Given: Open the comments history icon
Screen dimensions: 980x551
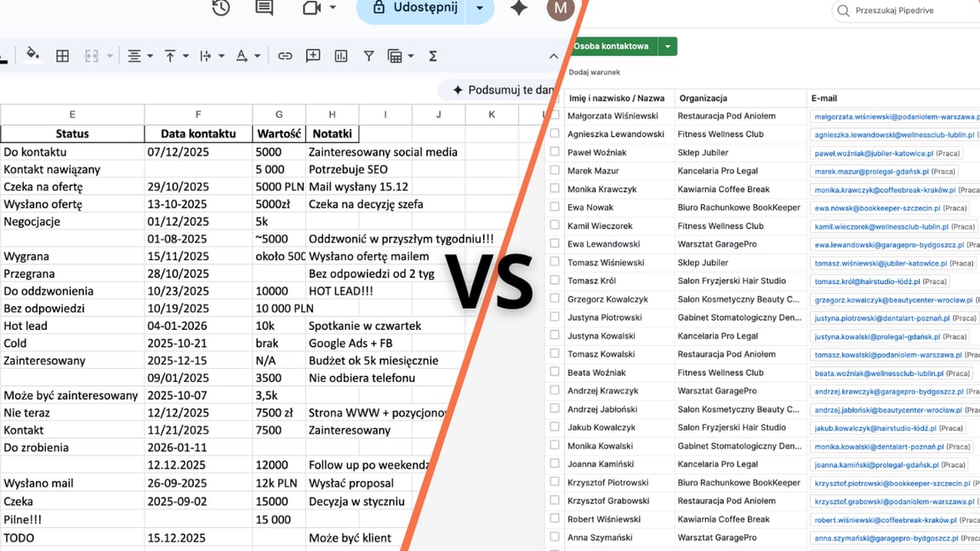Looking at the screenshot, I should pyautogui.click(x=265, y=9).
